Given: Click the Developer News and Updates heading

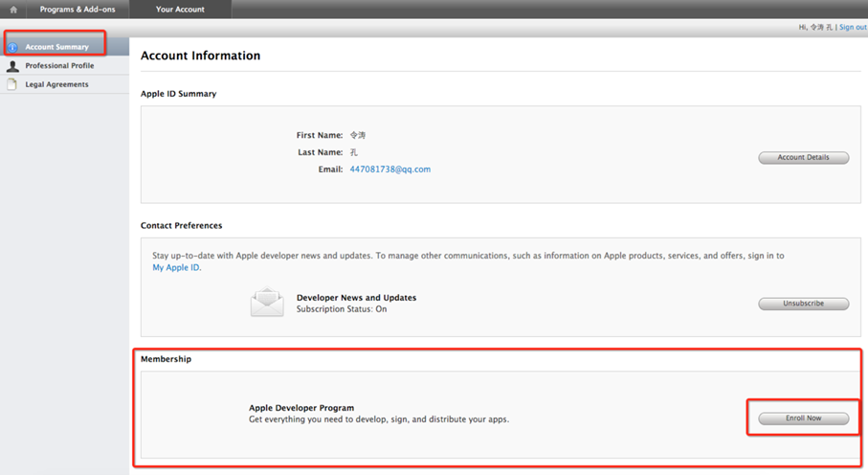Looking at the screenshot, I should [356, 298].
